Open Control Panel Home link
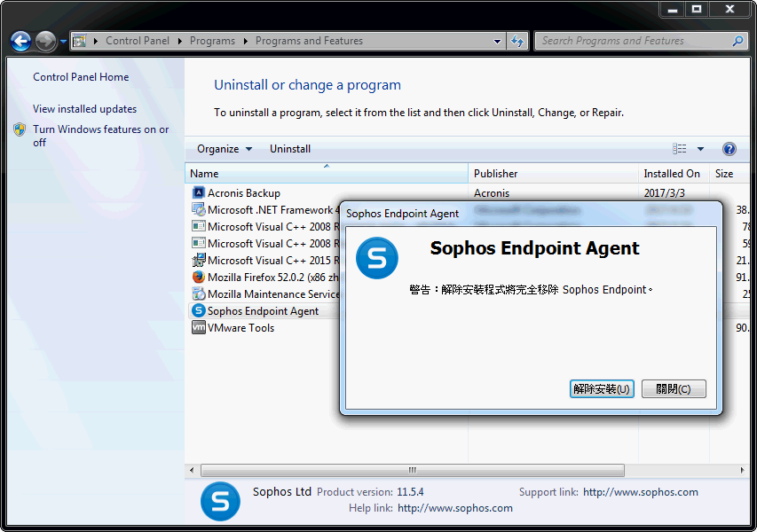This screenshot has width=757, height=532. pyautogui.click(x=81, y=77)
